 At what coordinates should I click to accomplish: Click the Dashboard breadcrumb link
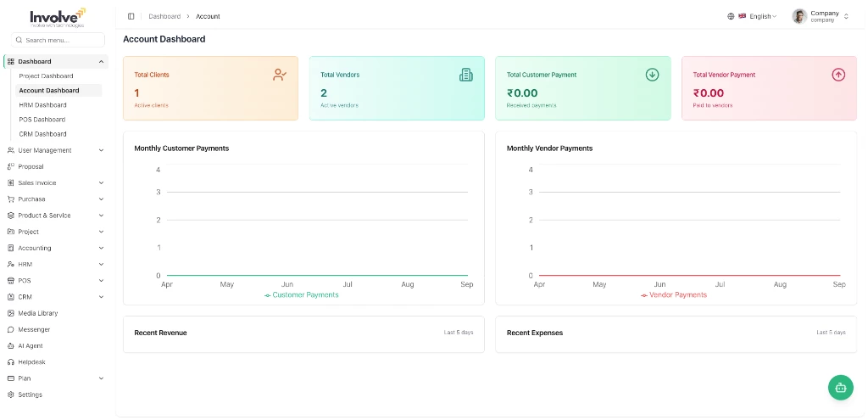click(x=164, y=17)
